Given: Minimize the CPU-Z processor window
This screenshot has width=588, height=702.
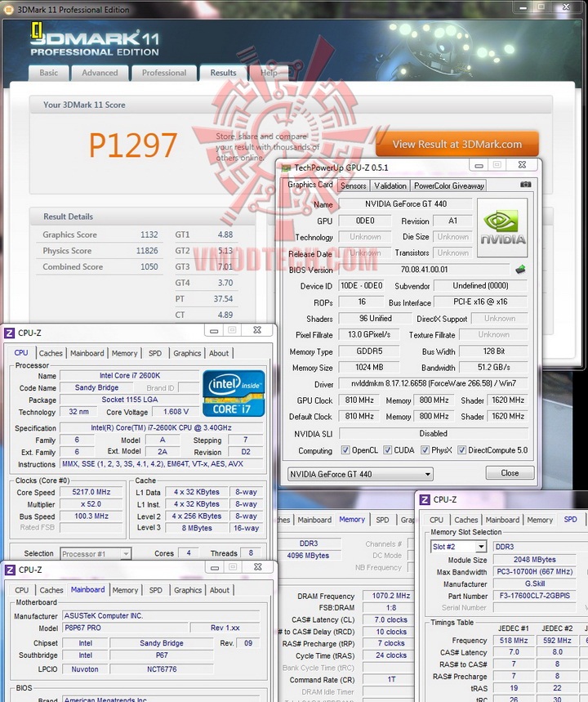Looking at the screenshot, I should [214, 331].
